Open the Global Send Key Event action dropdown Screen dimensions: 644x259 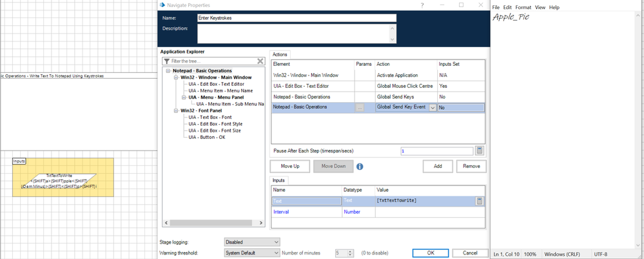point(433,107)
